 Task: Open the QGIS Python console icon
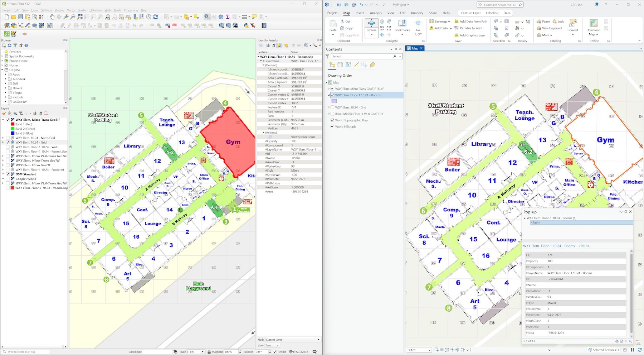[x=246, y=25]
